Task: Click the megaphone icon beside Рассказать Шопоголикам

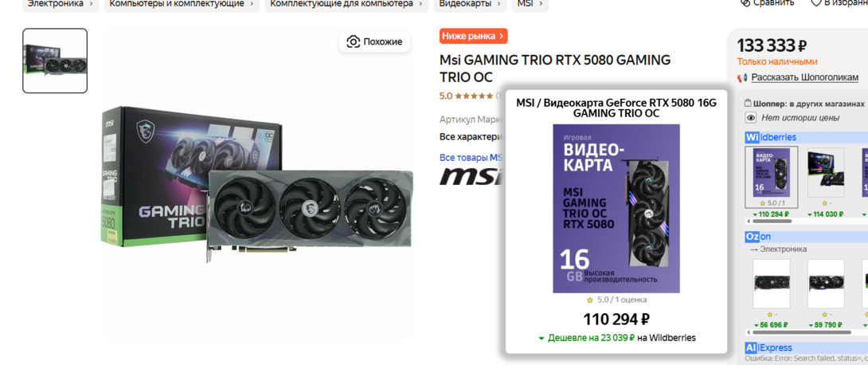Action: click(x=742, y=77)
